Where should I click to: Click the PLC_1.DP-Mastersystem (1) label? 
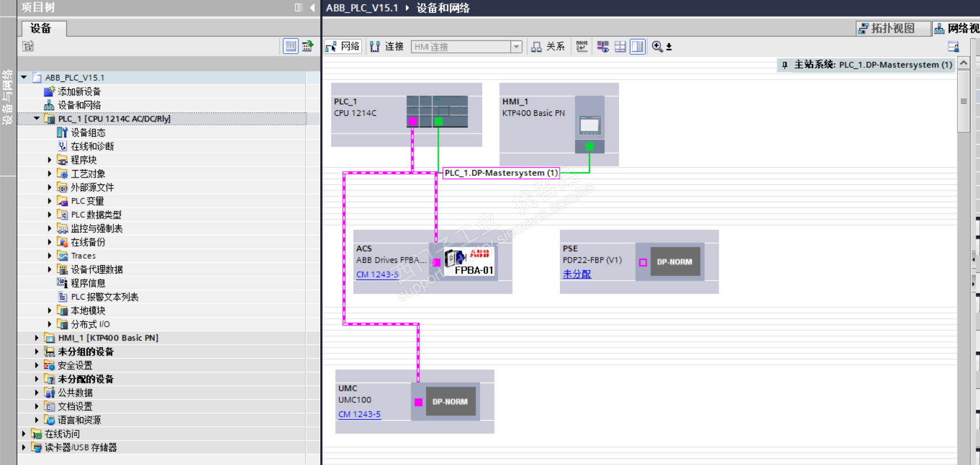coord(501,173)
